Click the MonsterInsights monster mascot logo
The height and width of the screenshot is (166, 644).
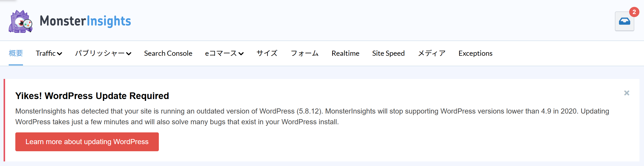click(x=20, y=21)
